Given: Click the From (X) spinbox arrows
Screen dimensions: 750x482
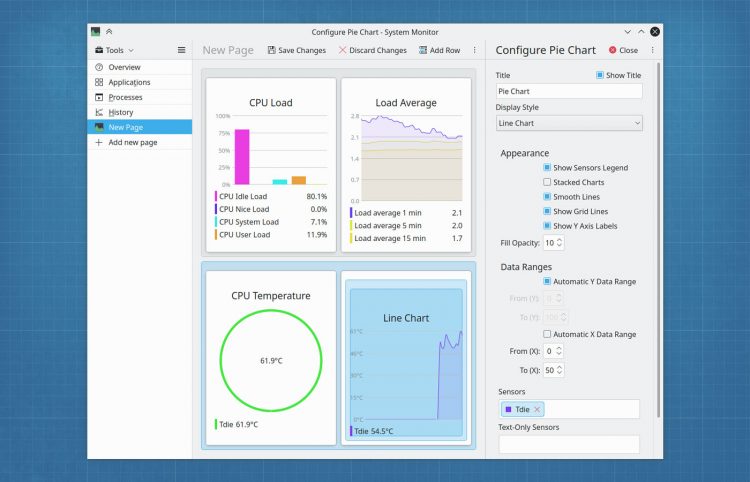Looking at the screenshot, I should tap(559, 351).
